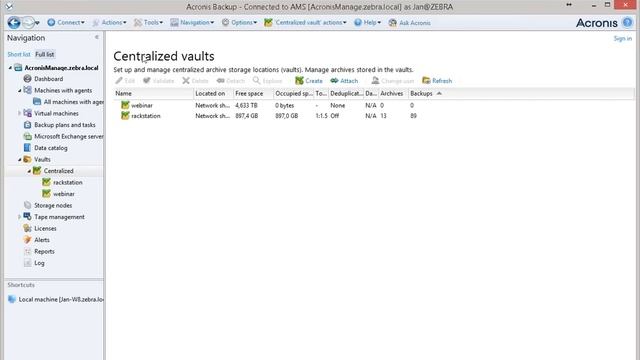
Task: Open Dashboard in navigation tree
Action: point(48,79)
